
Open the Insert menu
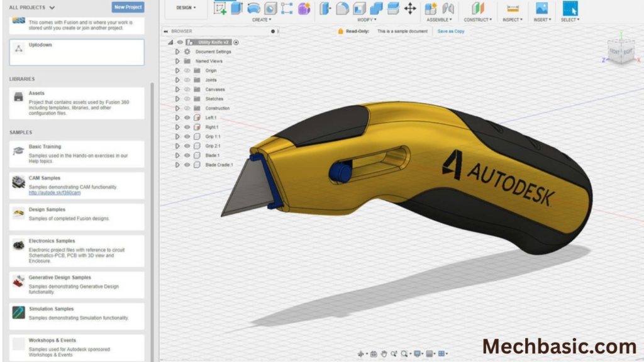tap(542, 19)
